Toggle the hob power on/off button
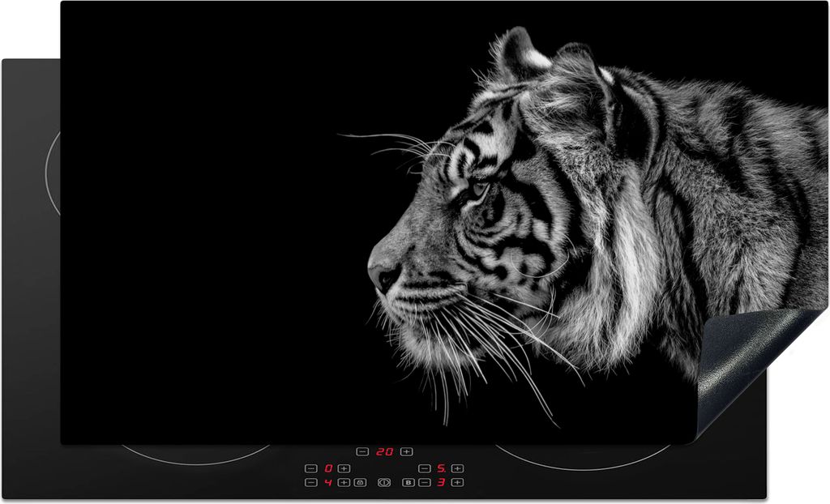 pyautogui.click(x=384, y=482)
